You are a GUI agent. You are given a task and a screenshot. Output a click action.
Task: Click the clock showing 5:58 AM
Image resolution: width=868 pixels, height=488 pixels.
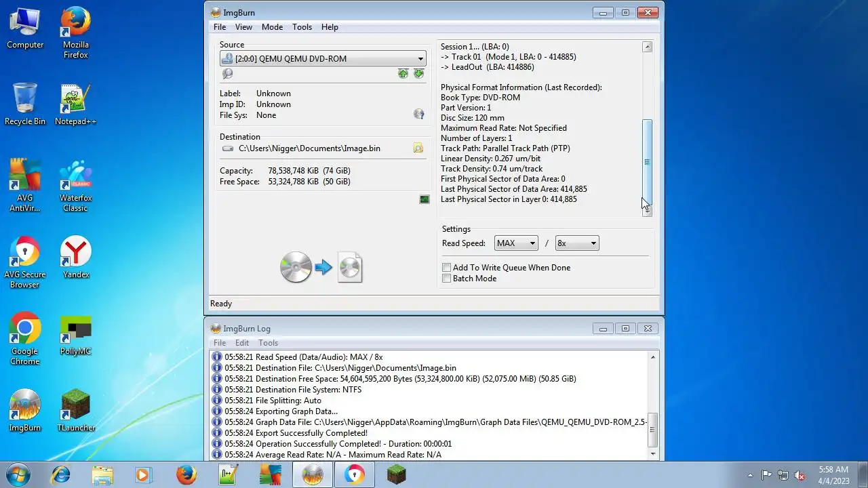[x=833, y=474]
